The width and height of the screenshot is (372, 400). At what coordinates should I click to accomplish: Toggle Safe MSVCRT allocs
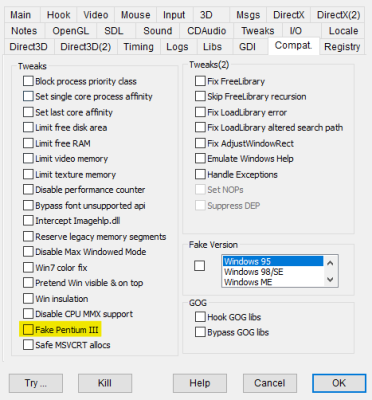click(x=28, y=345)
